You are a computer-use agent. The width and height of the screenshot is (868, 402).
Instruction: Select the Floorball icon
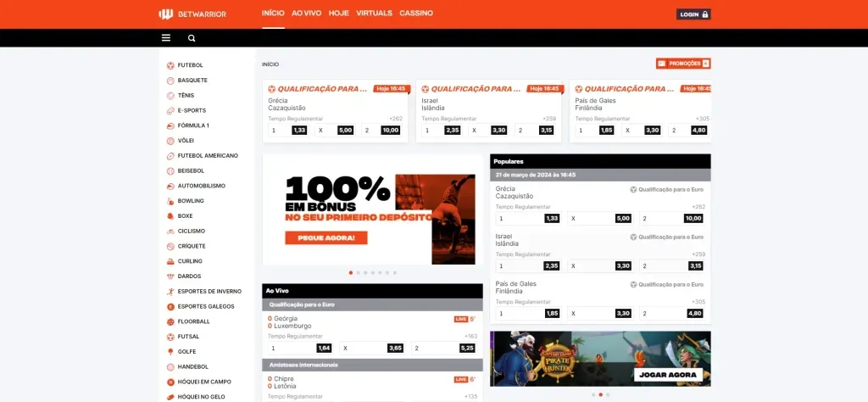click(x=170, y=321)
